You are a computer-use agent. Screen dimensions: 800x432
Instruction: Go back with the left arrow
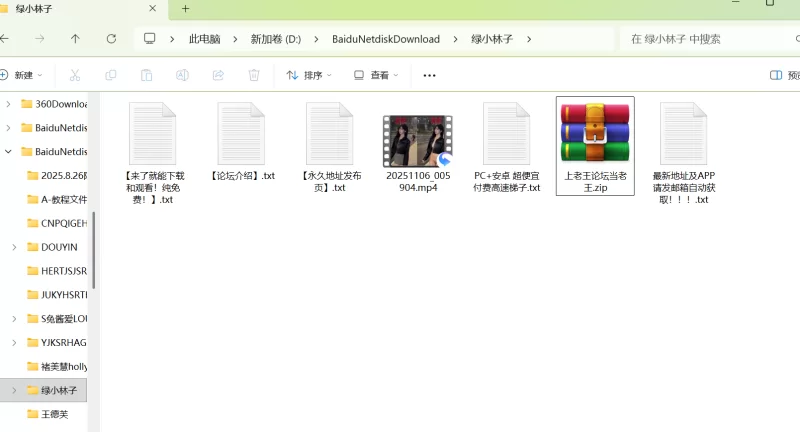[x=4, y=39]
